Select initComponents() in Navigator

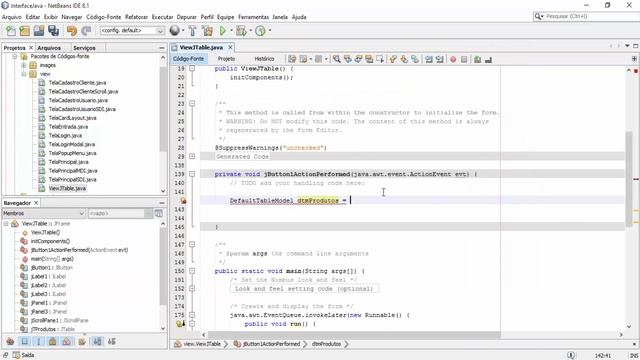[50, 241]
